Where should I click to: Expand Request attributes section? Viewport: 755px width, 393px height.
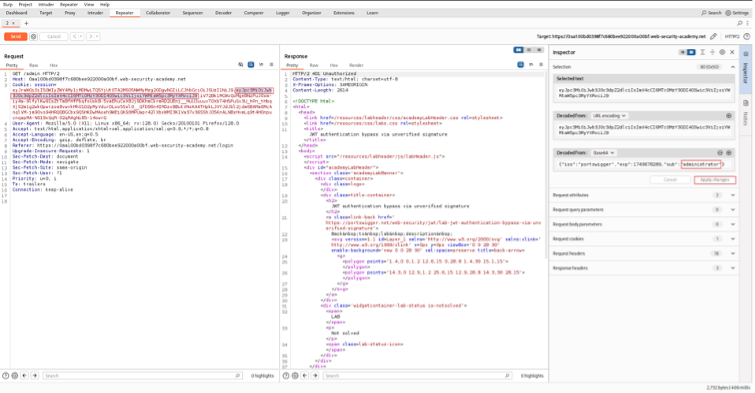(x=733, y=195)
